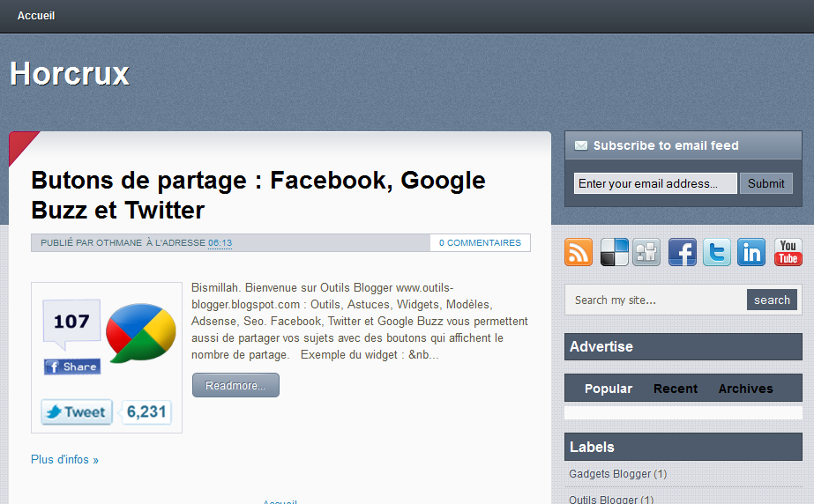
Task: Click the 6,231 tweet count
Action: pos(146,411)
